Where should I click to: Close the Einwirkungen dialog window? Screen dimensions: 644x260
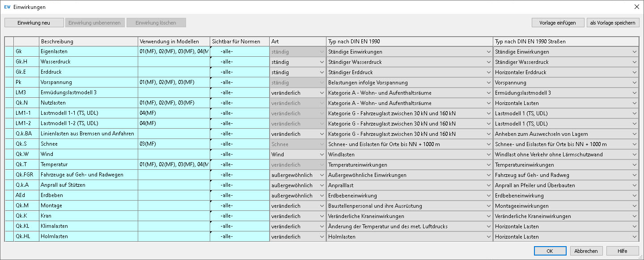(x=636, y=7)
